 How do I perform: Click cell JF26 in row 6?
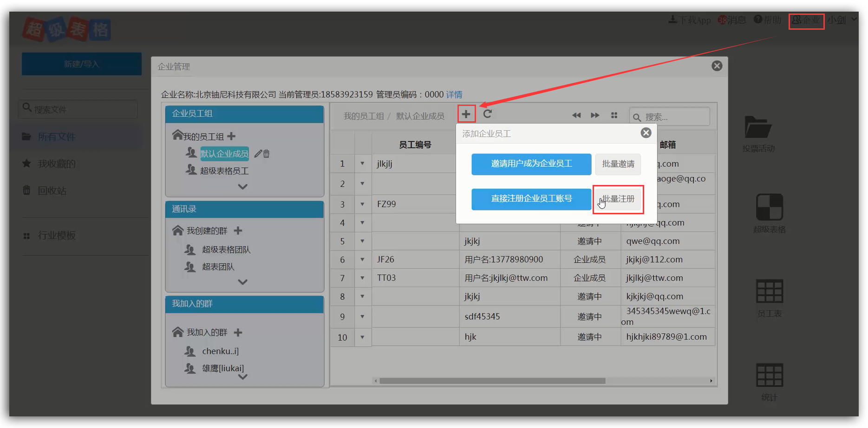[x=415, y=259]
